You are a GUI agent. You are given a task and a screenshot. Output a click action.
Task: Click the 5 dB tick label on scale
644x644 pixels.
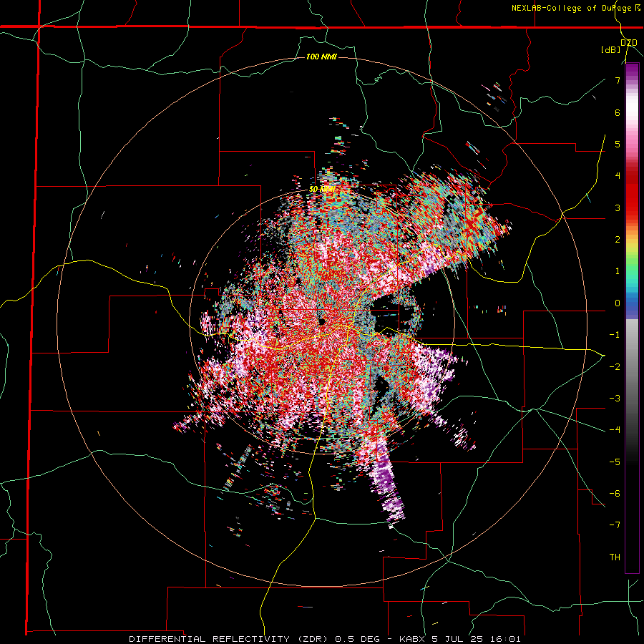(x=618, y=144)
